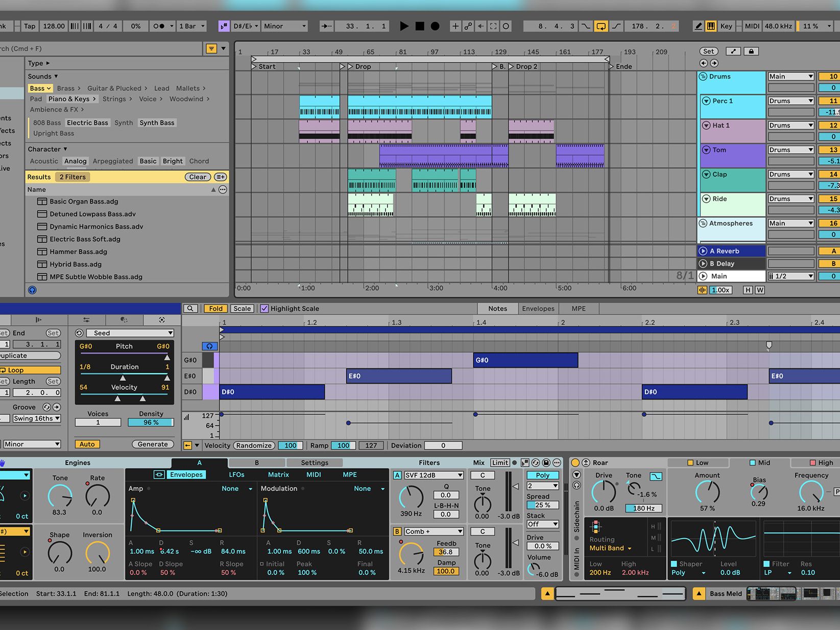Enable Roar's Shaper square toggle

tap(674, 564)
